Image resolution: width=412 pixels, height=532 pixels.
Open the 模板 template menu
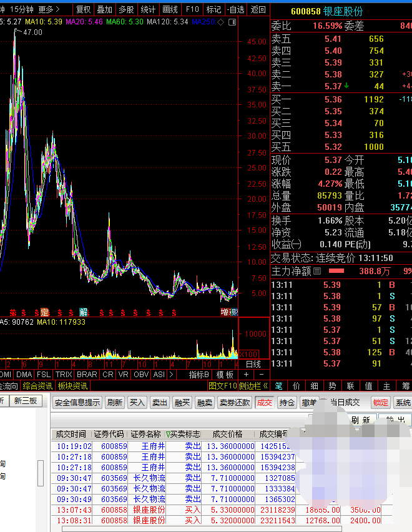pyautogui.click(x=225, y=375)
